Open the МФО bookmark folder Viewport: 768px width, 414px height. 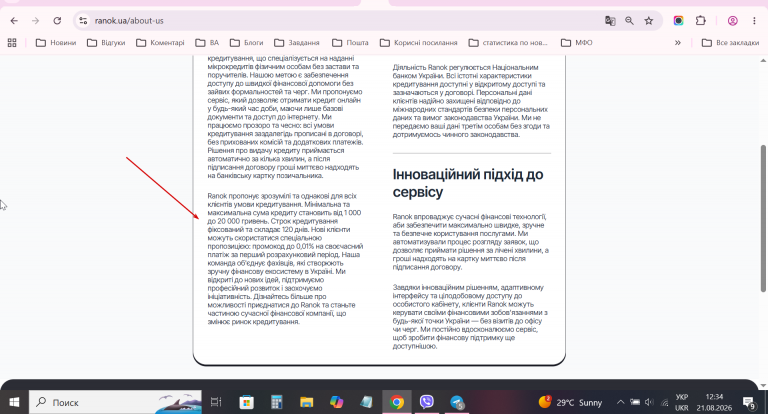(x=576, y=43)
